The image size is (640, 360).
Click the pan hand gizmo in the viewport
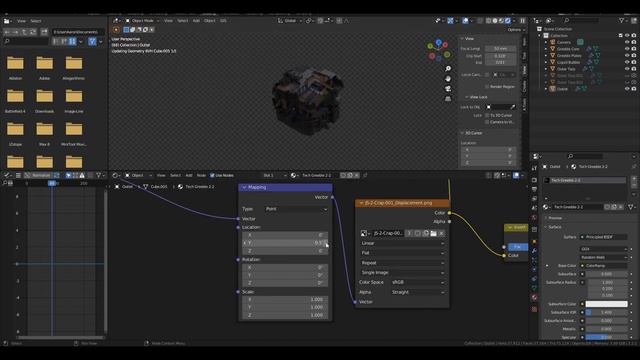click(448, 78)
